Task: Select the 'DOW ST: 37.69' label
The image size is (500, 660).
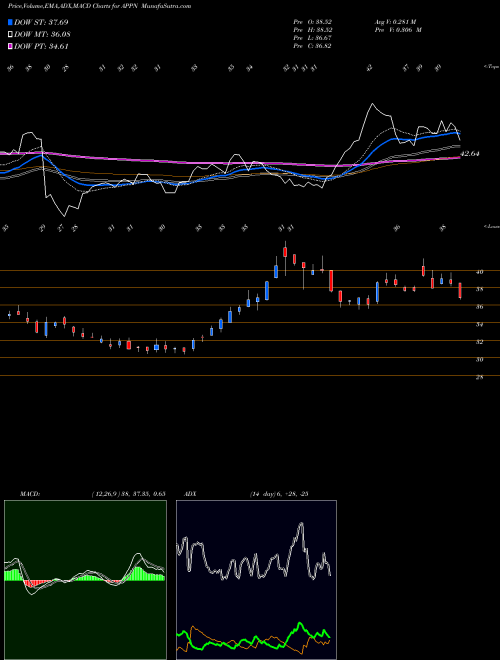Action: pyautogui.click(x=41, y=22)
